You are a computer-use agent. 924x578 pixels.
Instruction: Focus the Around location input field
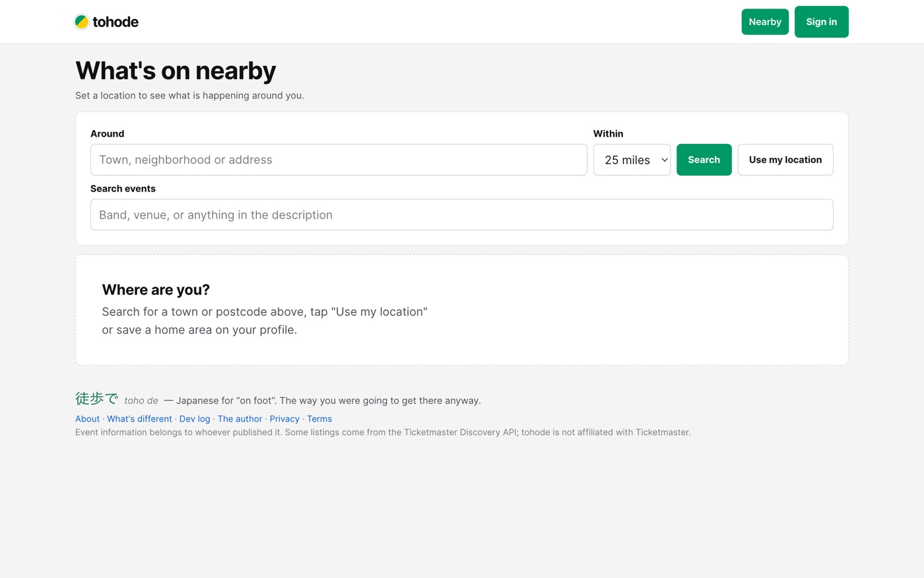click(x=339, y=160)
